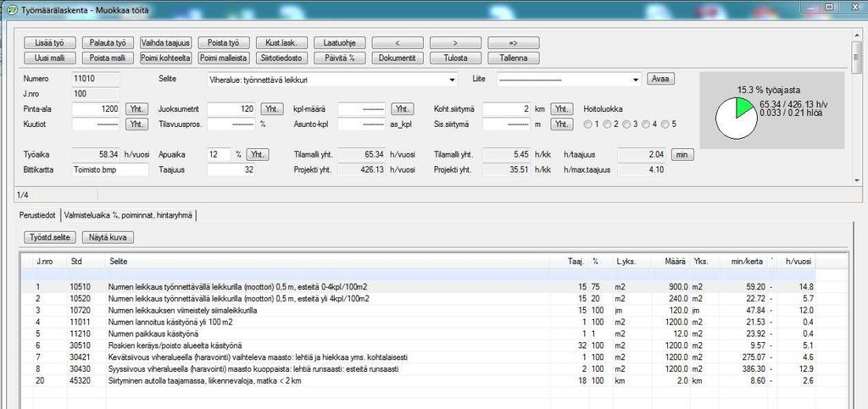Click the Poista työ button
This screenshot has height=409, width=868.
coord(224,43)
